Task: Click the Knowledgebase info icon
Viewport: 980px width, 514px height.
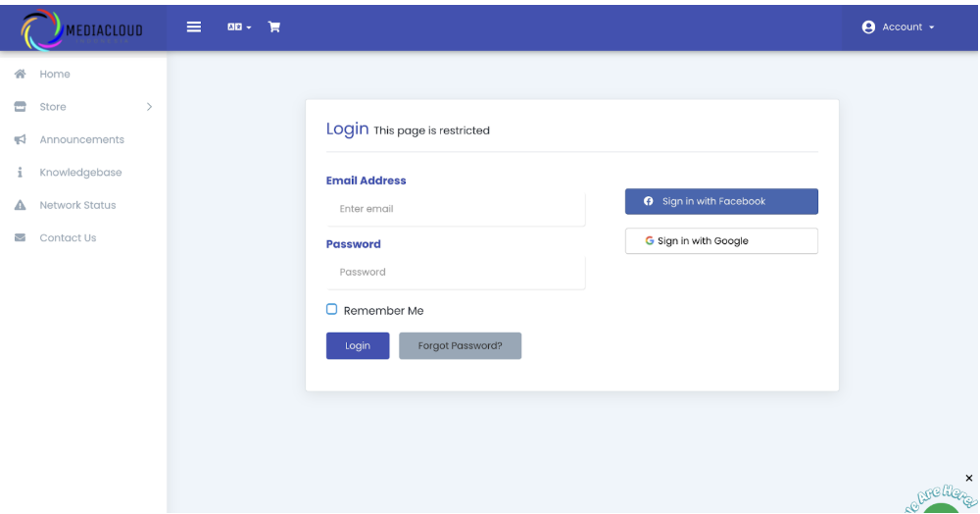Action: (20, 172)
